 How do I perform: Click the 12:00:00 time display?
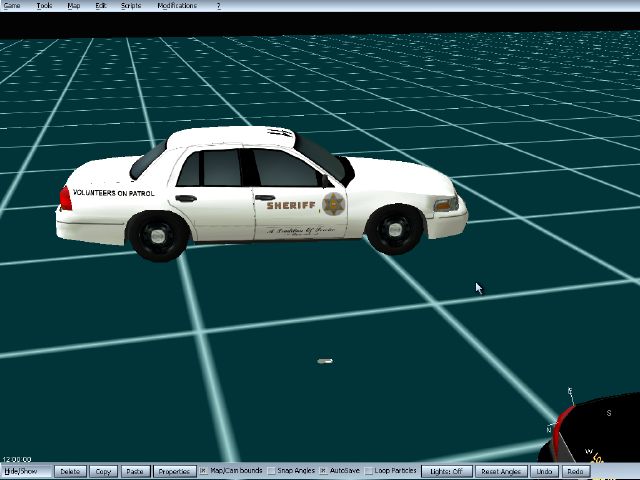(16, 460)
